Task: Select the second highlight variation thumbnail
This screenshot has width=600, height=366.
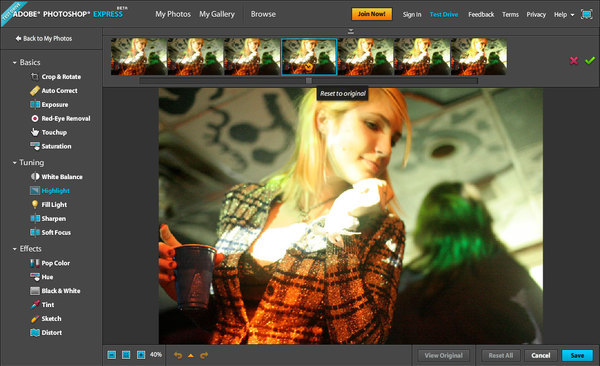Action: coord(196,57)
